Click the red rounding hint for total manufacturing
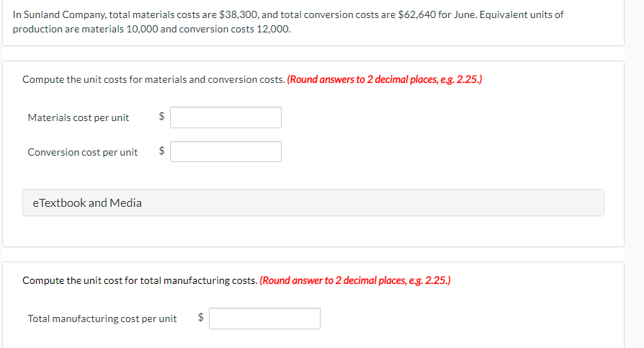 pyautogui.click(x=355, y=280)
